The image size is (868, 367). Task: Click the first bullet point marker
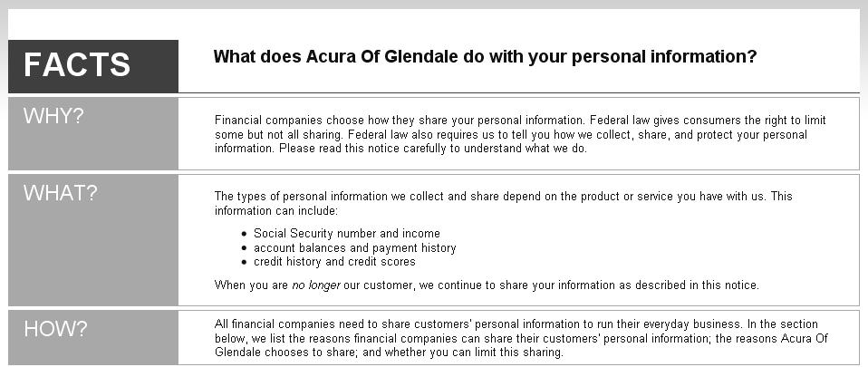[x=244, y=234]
